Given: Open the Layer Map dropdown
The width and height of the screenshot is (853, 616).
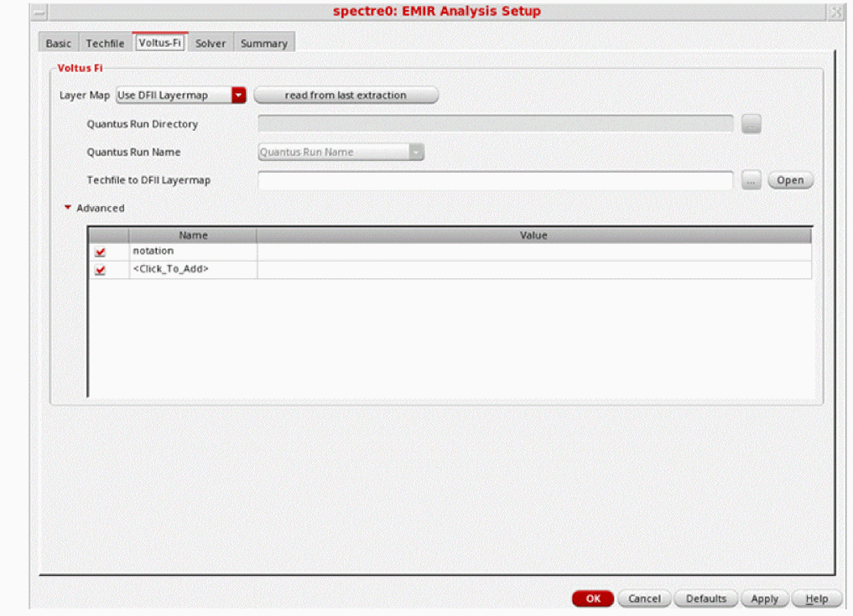Looking at the screenshot, I should pos(181,96).
